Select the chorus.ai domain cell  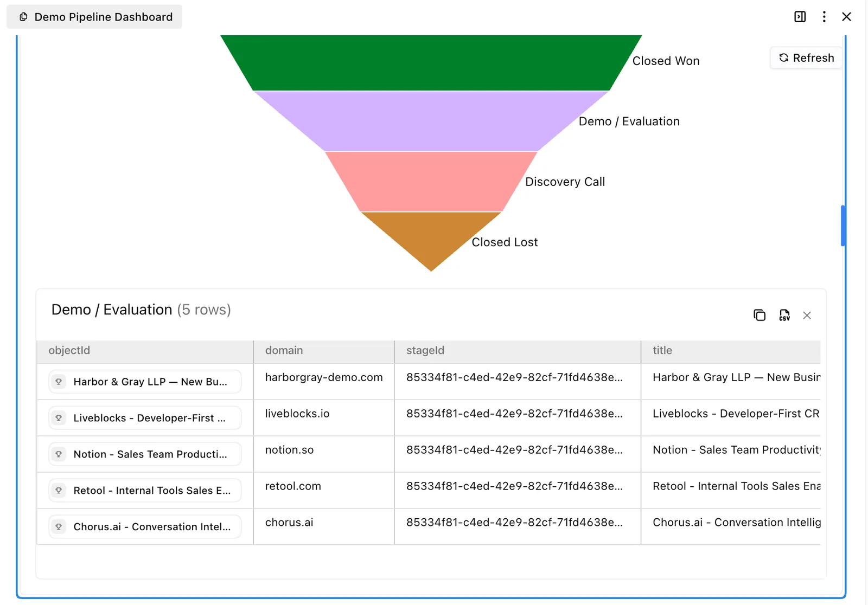(x=324, y=526)
